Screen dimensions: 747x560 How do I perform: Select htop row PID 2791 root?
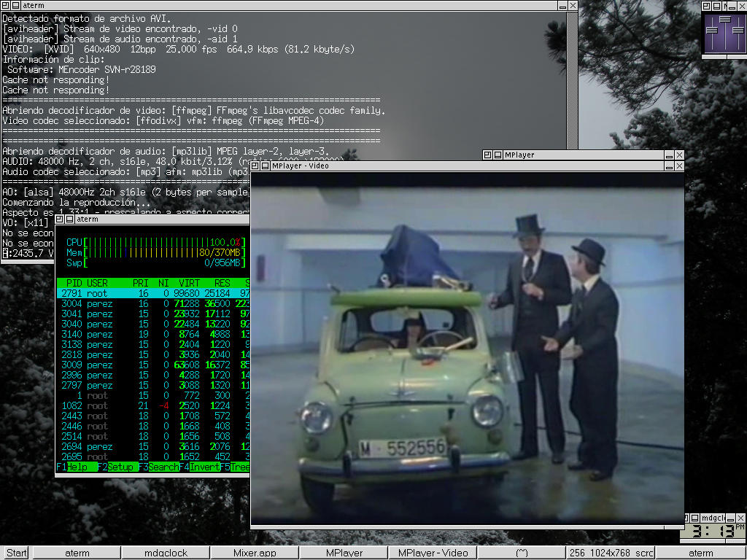pos(153,293)
